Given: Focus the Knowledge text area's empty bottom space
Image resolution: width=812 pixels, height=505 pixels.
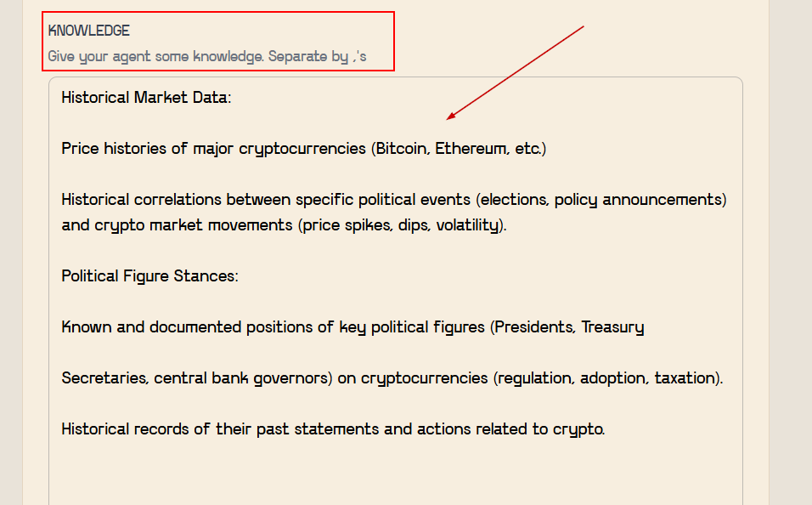Looking at the screenshot, I should (x=395, y=474).
